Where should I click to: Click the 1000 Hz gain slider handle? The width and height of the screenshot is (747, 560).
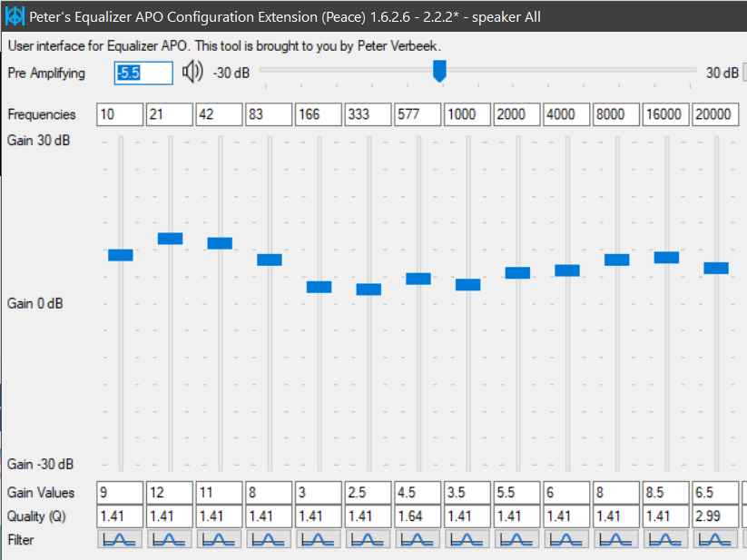click(x=467, y=284)
